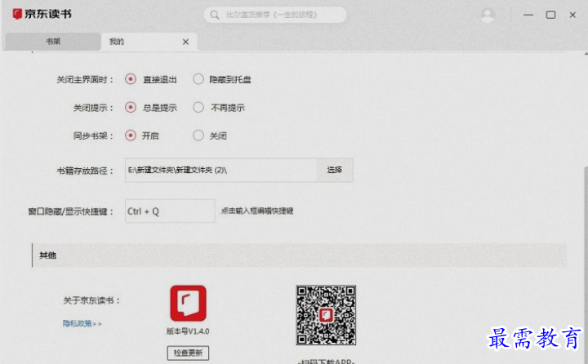Maximize the 京东读书 window
This screenshot has height=364, width=588.
(x=550, y=15)
